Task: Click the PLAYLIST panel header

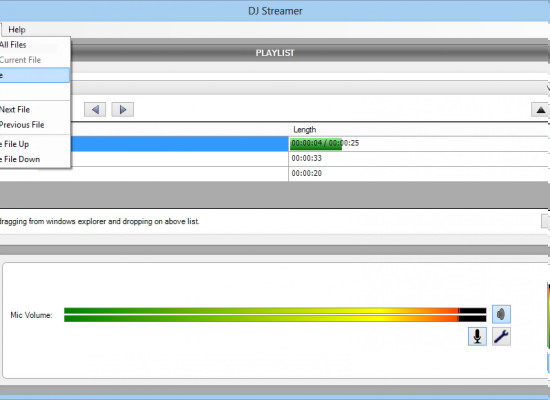Action: point(275,53)
